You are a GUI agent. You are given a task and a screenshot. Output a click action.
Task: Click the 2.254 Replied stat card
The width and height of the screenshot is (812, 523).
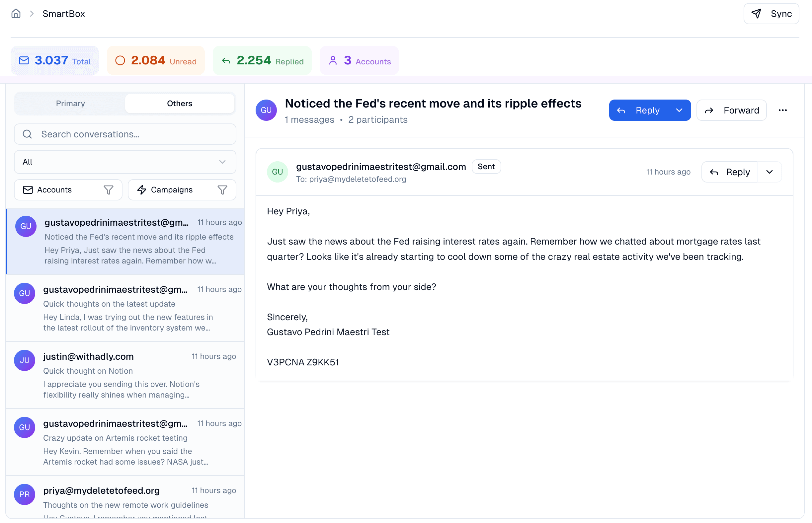click(x=262, y=60)
